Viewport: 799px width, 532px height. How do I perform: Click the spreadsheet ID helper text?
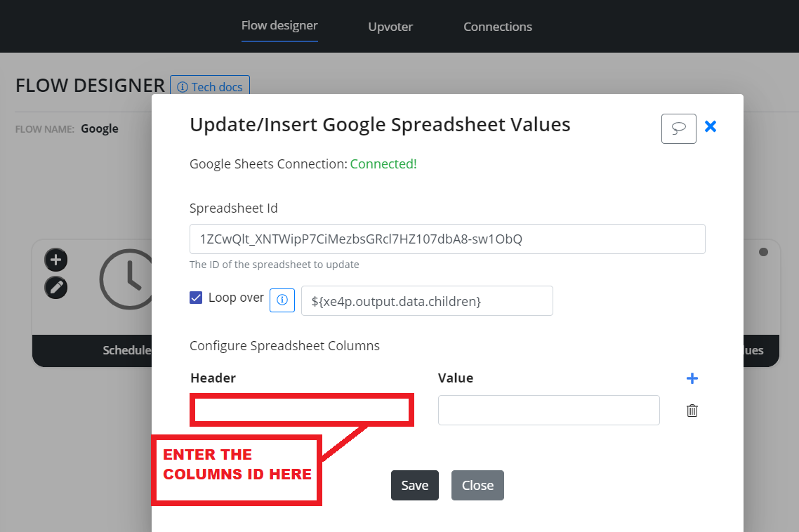[x=274, y=265]
